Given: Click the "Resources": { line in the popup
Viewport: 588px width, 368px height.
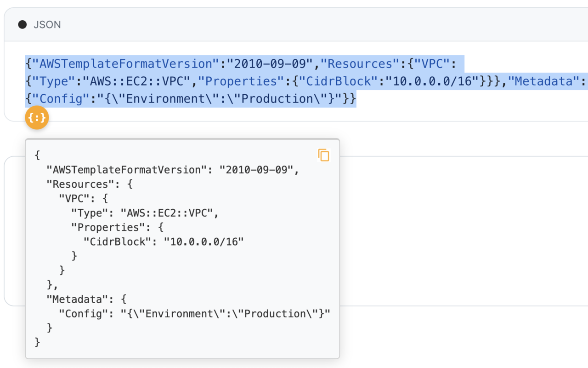Looking at the screenshot, I should click(90, 184).
